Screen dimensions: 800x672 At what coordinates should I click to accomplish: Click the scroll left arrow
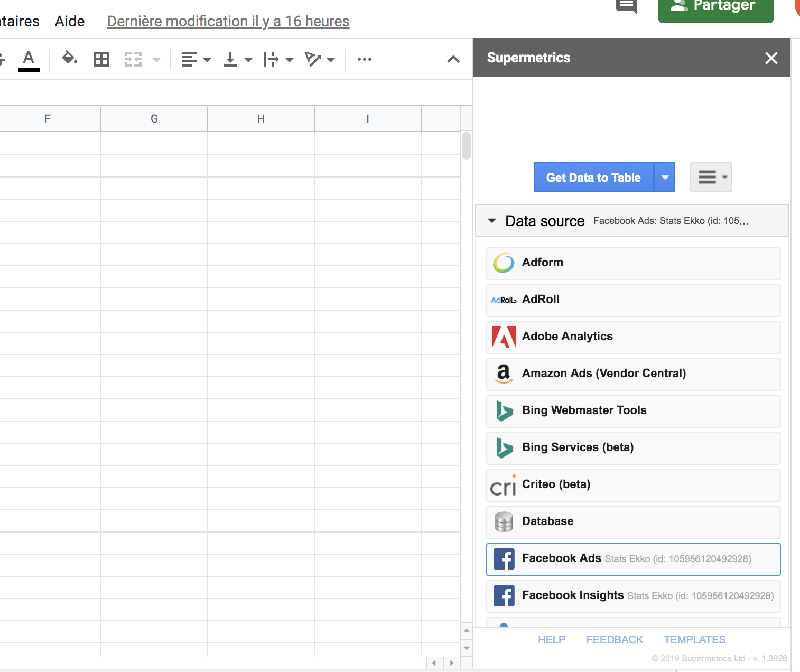point(434,663)
